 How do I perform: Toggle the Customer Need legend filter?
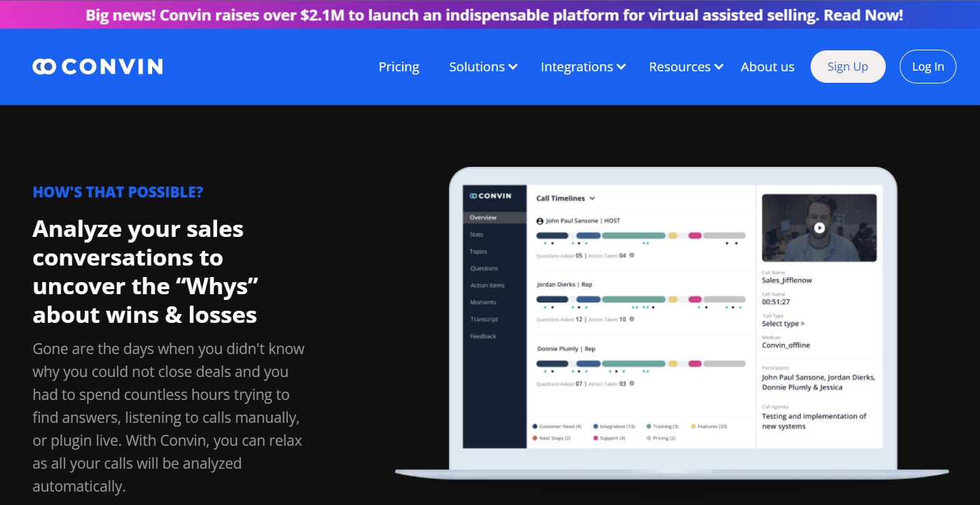coord(557,426)
